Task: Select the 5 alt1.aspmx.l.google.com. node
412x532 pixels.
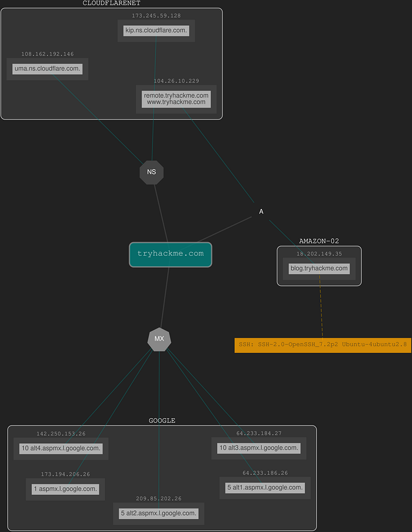Action: pyautogui.click(x=265, y=488)
